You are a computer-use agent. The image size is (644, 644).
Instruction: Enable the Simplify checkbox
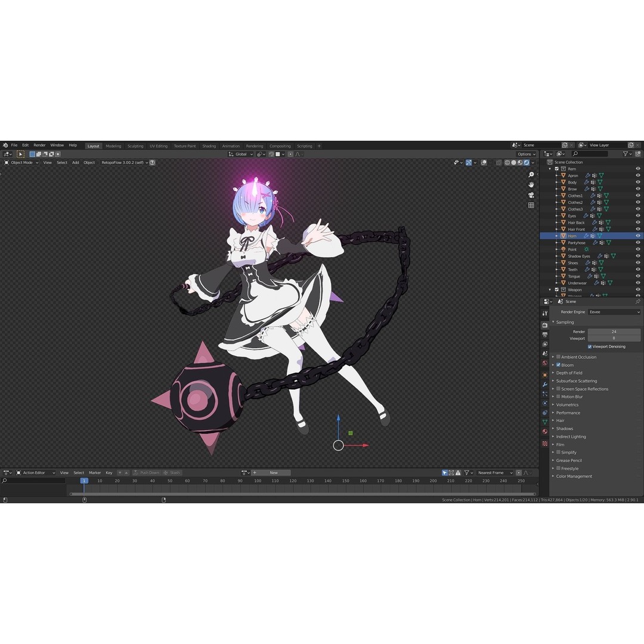tap(559, 452)
